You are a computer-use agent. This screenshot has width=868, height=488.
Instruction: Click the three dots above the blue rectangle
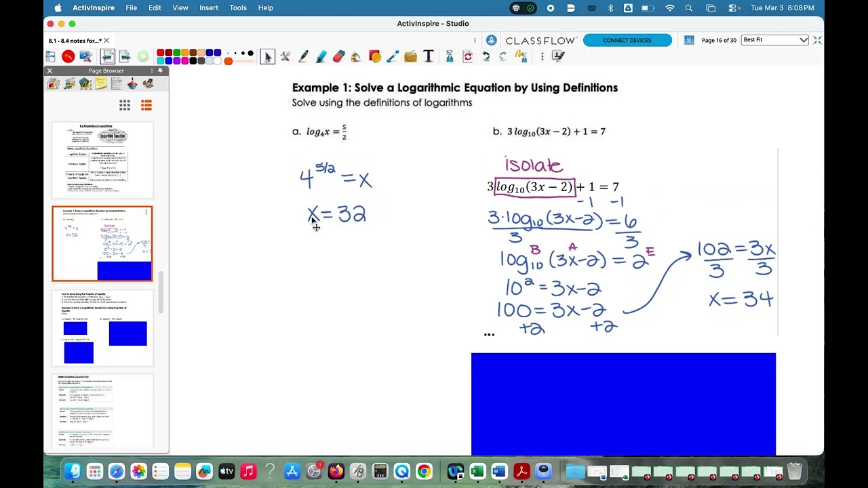pyautogui.click(x=489, y=335)
